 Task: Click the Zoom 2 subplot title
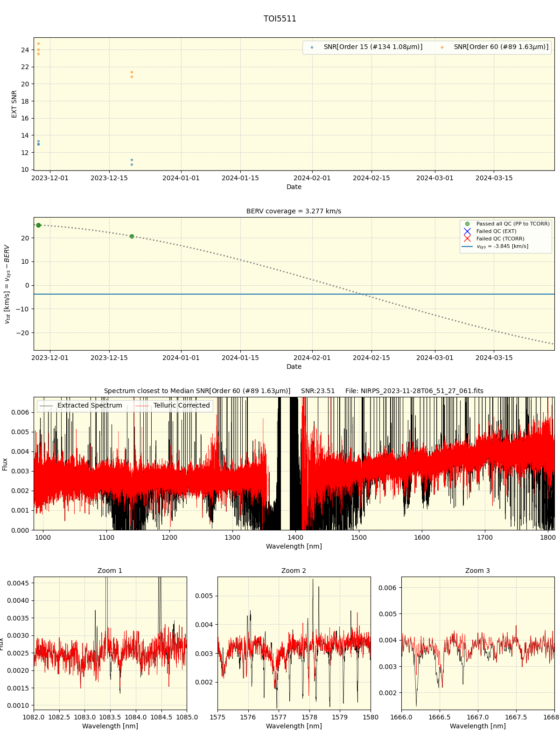point(294,571)
